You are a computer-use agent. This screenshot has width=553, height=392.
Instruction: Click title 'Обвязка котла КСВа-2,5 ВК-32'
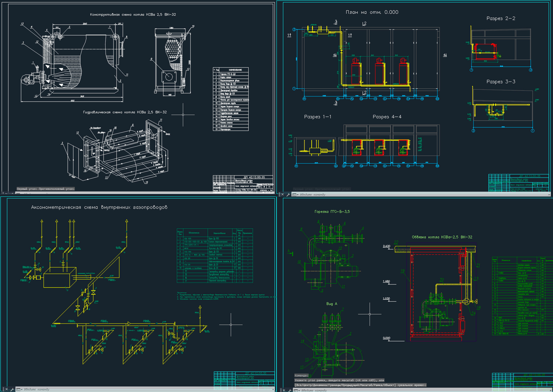tap(442, 237)
